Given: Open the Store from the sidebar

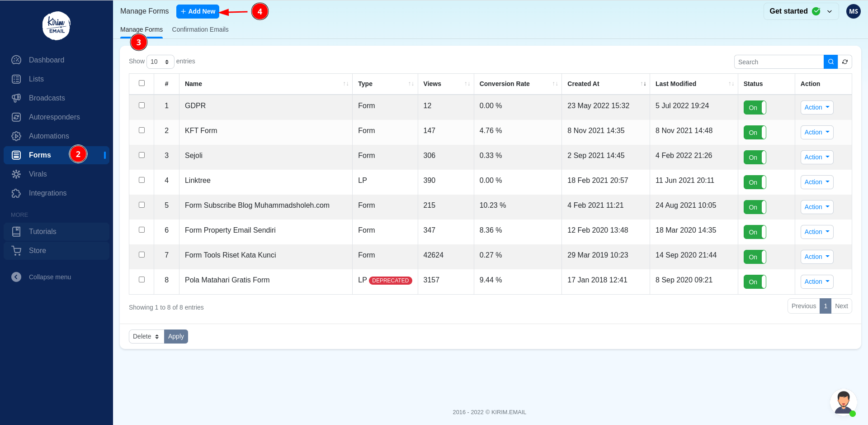Looking at the screenshot, I should tap(37, 250).
